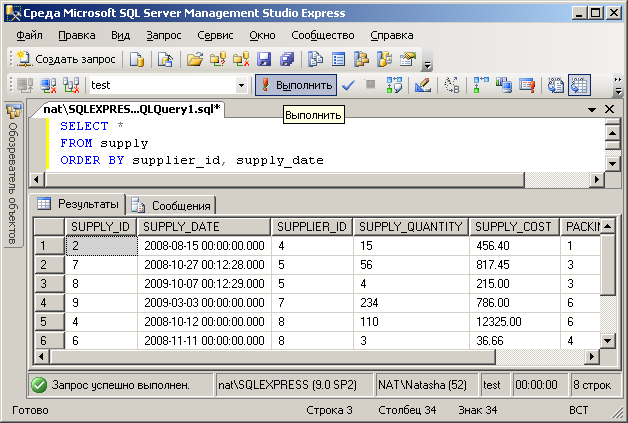Click the SUPPLY_ID column header
This screenshot has width=628, height=423.
coord(101,227)
